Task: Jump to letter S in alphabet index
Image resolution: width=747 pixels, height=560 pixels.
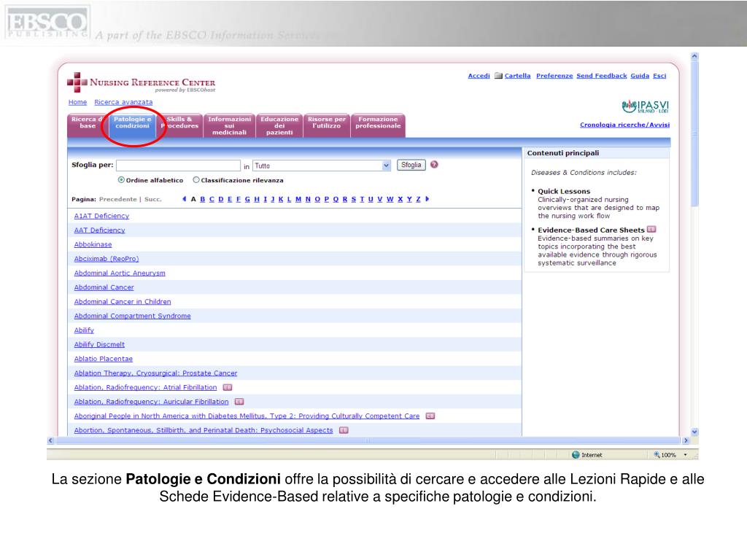Action: [354, 199]
